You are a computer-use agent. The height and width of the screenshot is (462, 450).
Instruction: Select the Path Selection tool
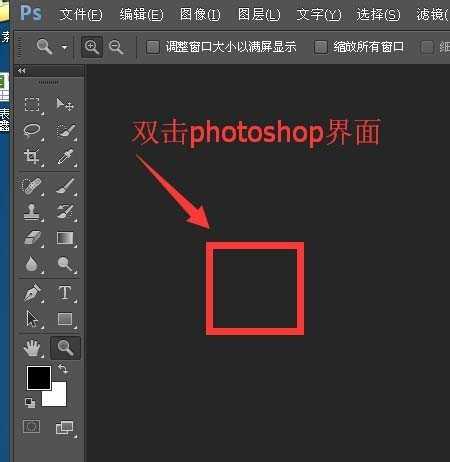point(32,319)
